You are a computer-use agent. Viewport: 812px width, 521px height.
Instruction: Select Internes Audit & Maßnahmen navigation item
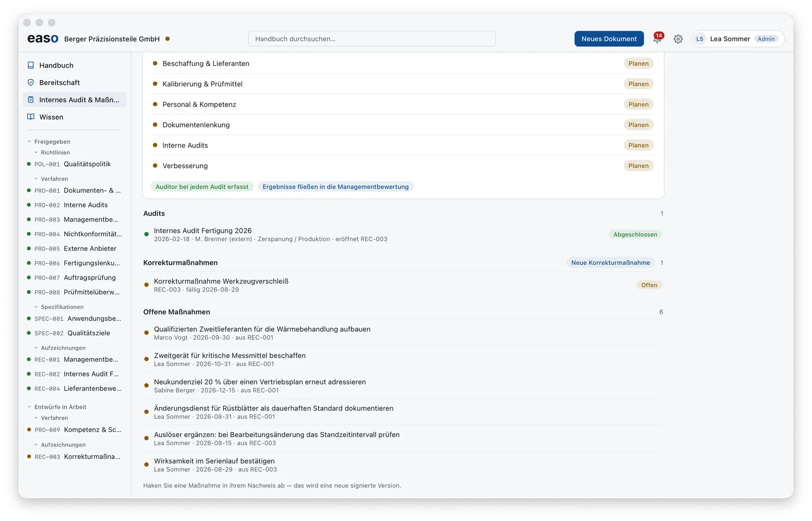pyautogui.click(x=75, y=100)
